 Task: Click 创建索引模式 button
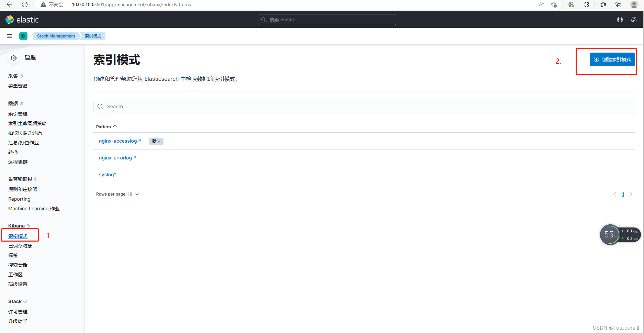click(x=612, y=59)
